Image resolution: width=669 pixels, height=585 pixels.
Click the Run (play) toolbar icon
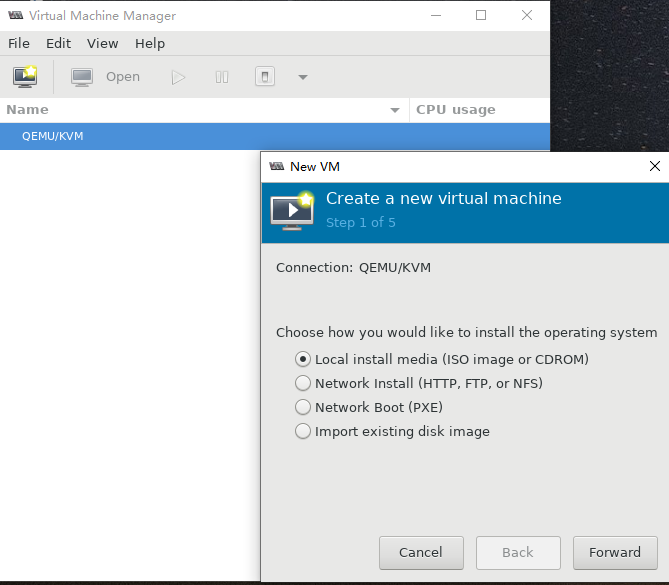(178, 77)
